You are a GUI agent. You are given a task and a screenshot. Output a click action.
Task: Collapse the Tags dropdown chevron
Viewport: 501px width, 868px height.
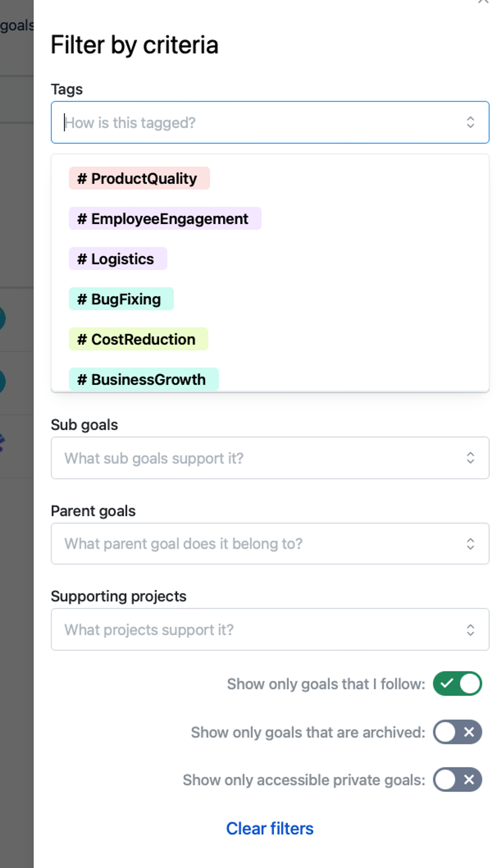click(470, 123)
